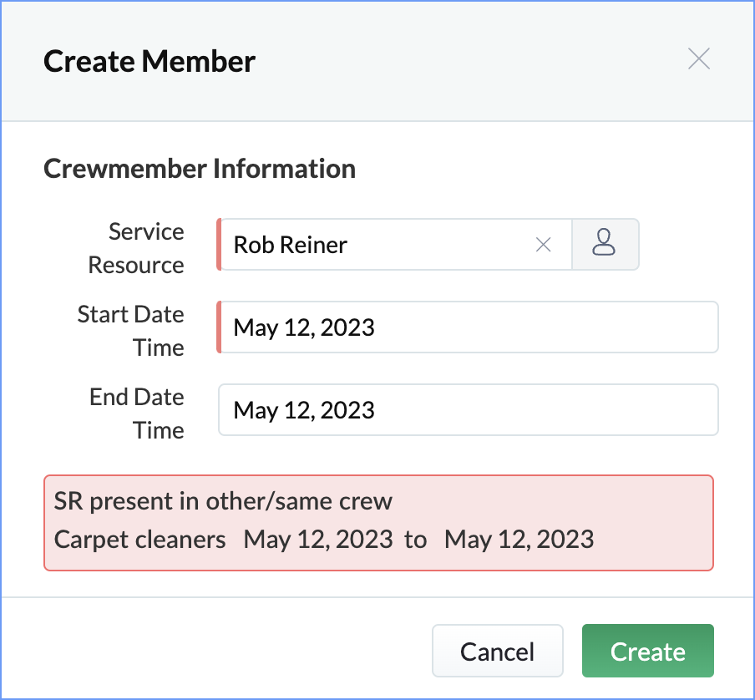
Task: Clear the Rob Reiner selection
Action: tap(544, 245)
